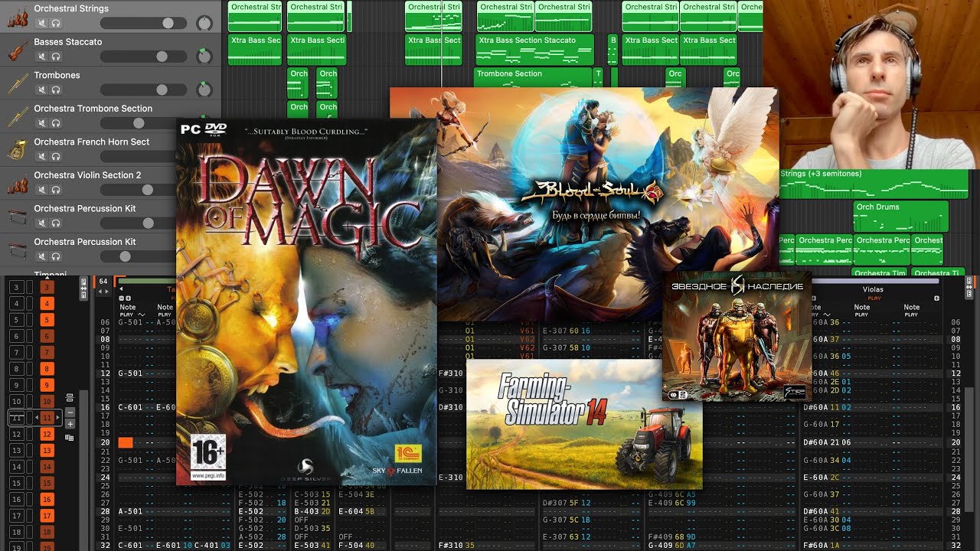Select orange pattern block 4 in the sequencer
980x551 pixels.
pyautogui.click(x=47, y=304)
